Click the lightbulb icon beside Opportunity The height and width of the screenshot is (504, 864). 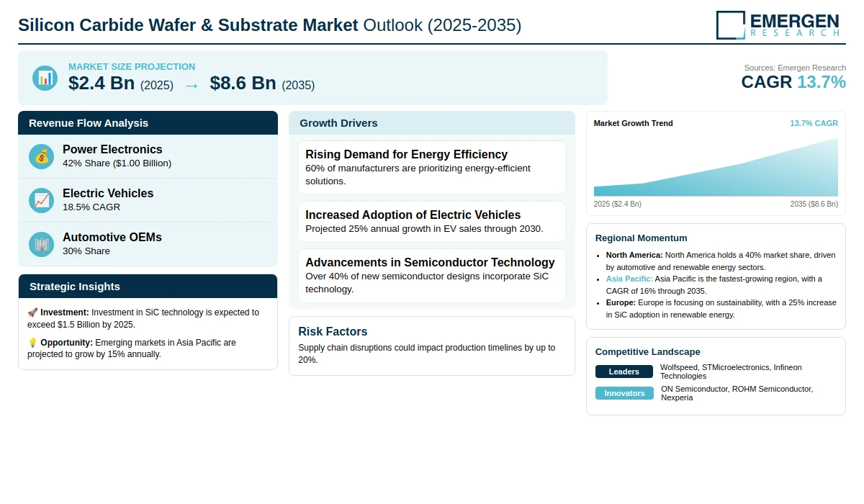pyautogui.click(x=32, y=343)
